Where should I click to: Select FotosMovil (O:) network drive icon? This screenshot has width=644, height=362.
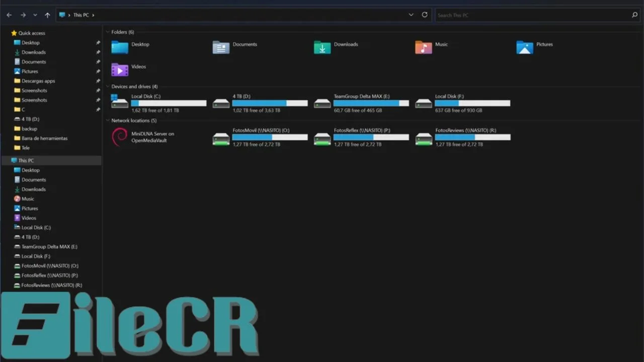click(x=221, y=139)
